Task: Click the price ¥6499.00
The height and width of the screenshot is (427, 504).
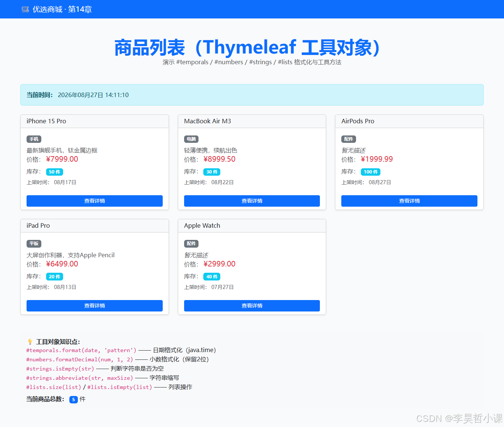Action: coord(62,264)
